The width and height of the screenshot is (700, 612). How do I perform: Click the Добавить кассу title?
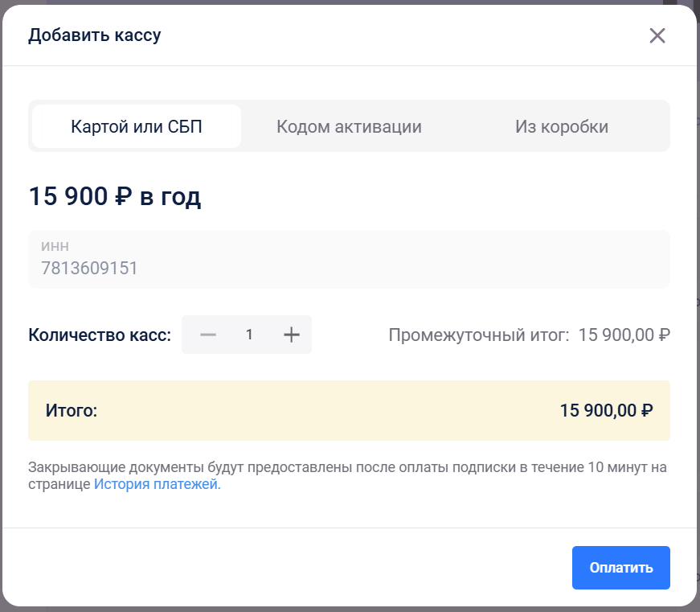95,35
